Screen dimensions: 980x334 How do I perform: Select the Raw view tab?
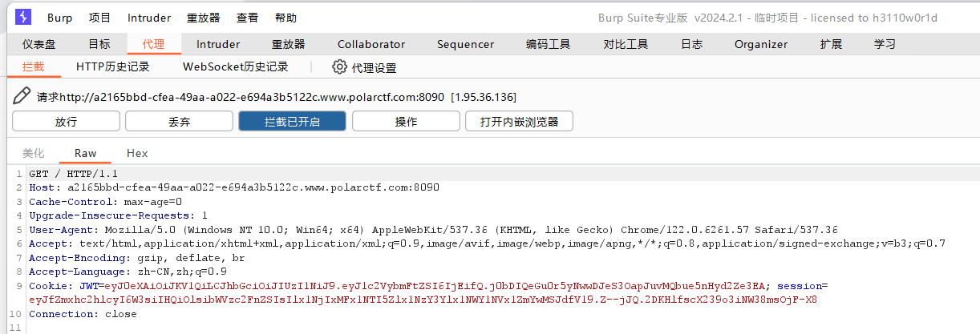point(86,153)
